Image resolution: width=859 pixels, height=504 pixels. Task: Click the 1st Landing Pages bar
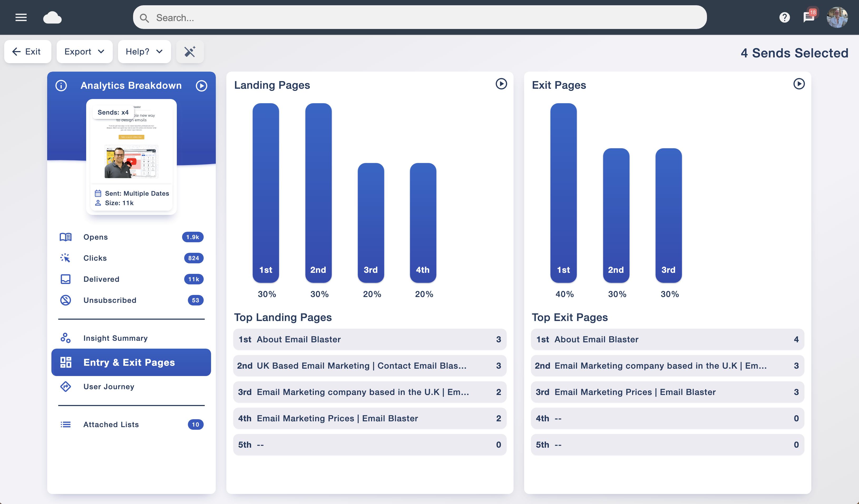266,193
